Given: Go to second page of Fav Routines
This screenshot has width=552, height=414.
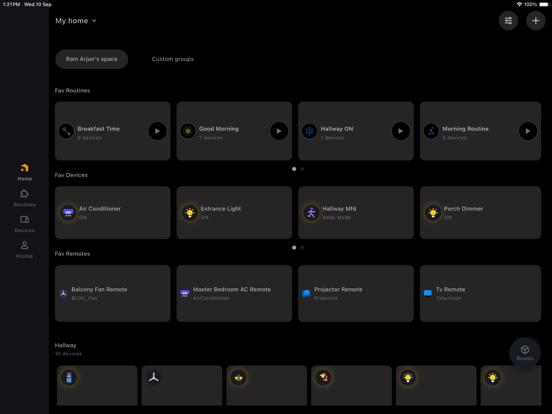Looking at the screenshot, I should [302, 169].
